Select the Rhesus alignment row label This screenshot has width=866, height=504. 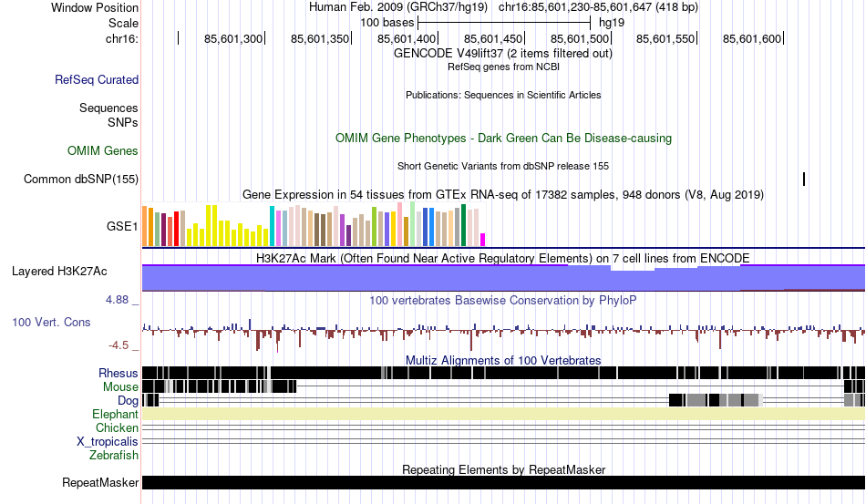point(119,373)
